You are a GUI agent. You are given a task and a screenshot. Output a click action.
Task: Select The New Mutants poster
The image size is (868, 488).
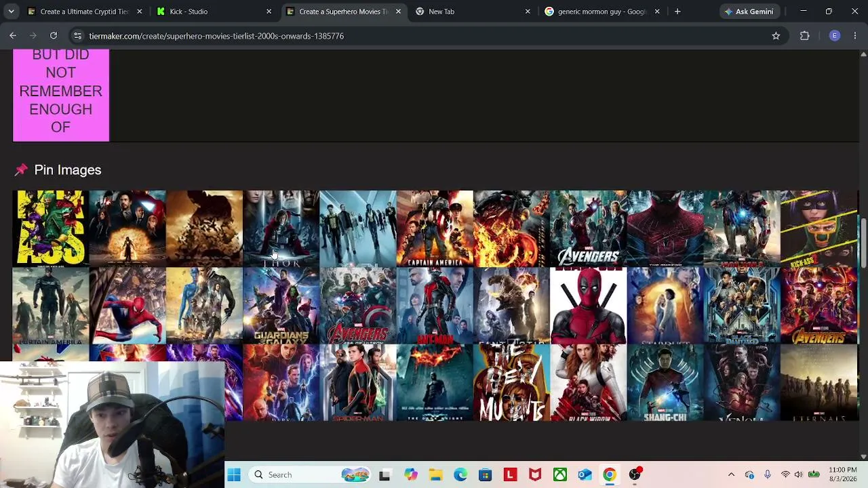(511, 382)
